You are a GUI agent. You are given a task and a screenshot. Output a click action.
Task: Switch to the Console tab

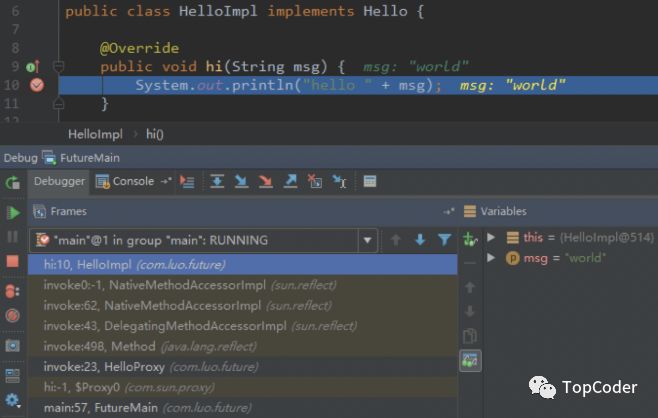(125, 181)
